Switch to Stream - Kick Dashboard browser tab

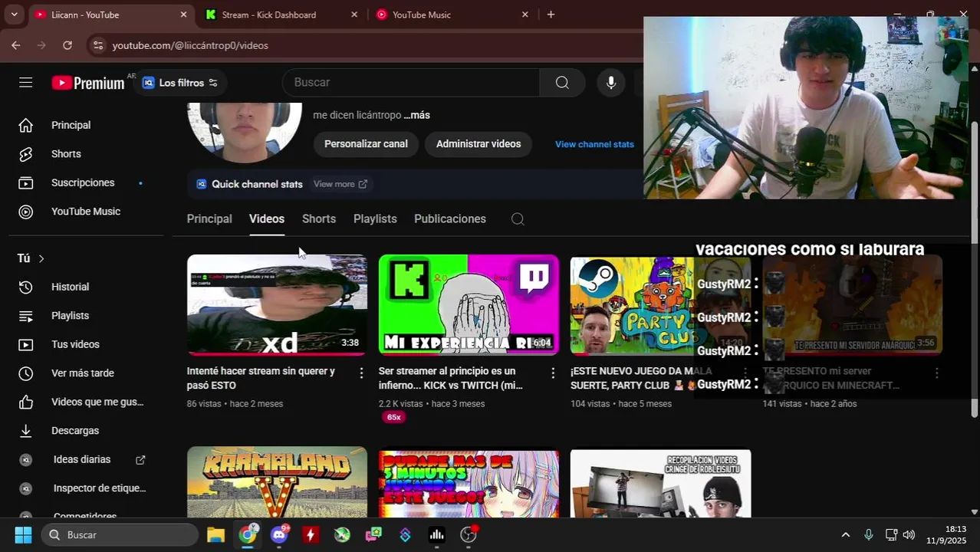click(x=280, y=15)
